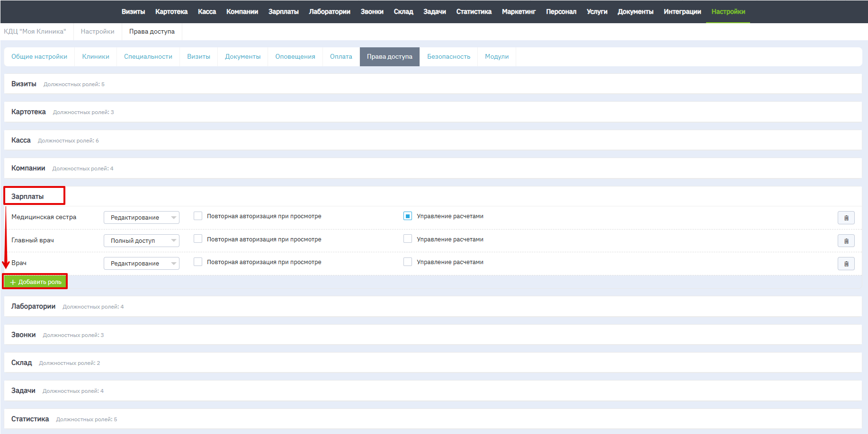The image size is (868, 434).
Task: Open the Модули settings tab
Action: click(x=496, y=57)
